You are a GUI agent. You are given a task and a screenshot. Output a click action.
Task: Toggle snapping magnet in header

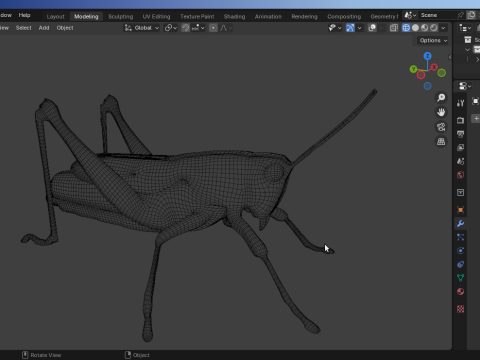click(185, 28)
